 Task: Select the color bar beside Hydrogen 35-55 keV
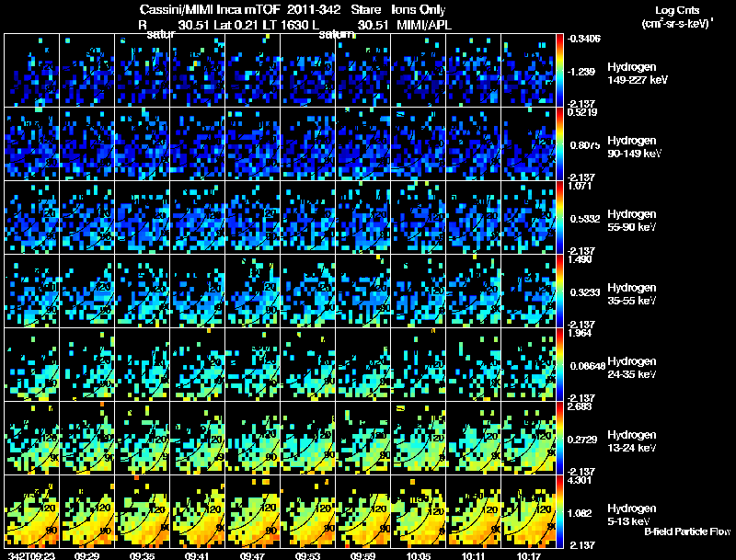click(559, 291)
